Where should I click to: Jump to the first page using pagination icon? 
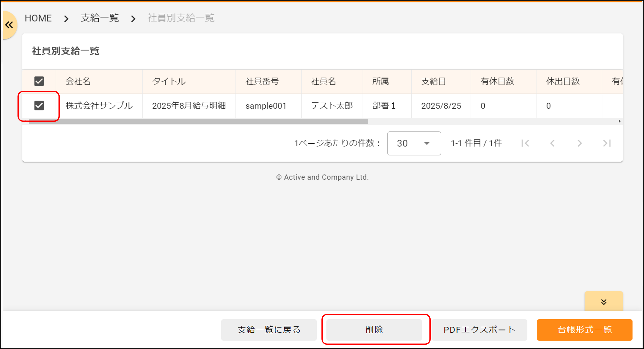tap(526, 143)
